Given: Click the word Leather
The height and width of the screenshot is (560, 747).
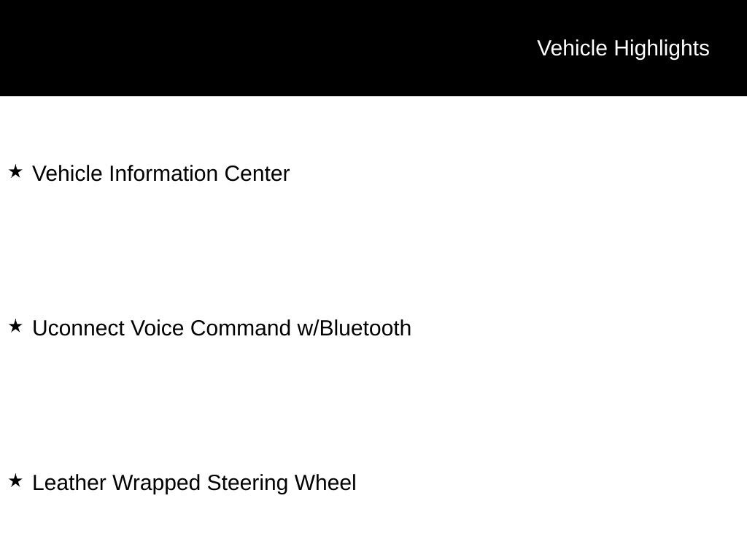Looking at the screenshot, I should tap(69, 483).
